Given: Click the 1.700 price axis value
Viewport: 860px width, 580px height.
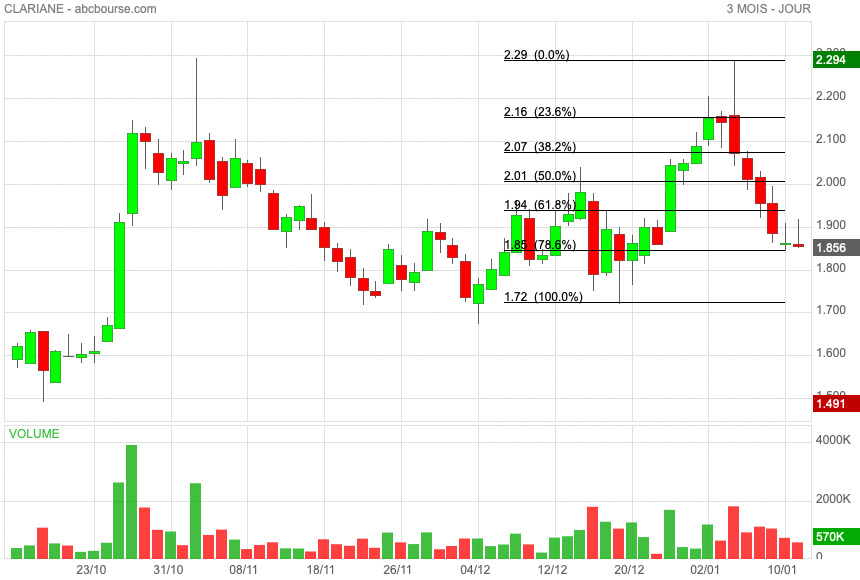Looking at the screenshot, I should click(x=831, y=311).
